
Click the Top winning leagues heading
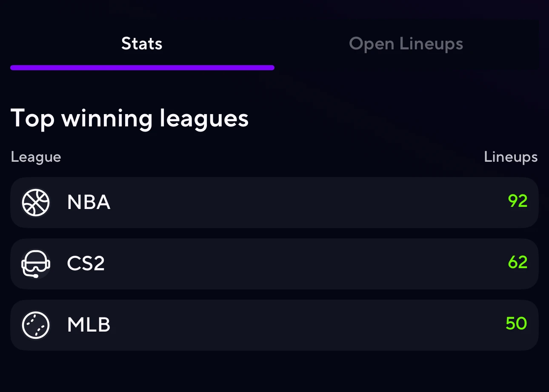click(129, 118)
